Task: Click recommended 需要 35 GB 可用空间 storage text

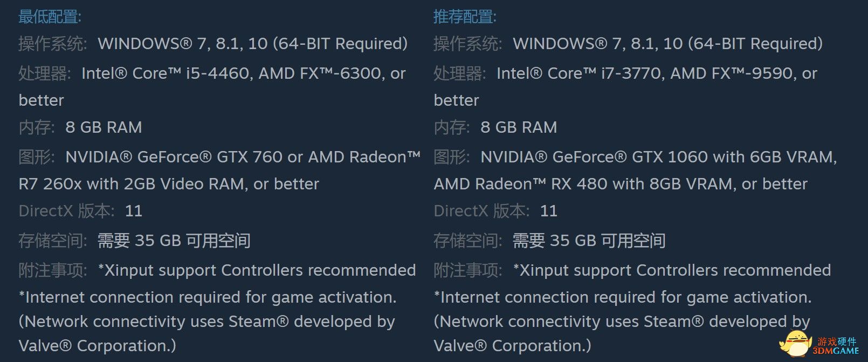Action: [589, 241]
